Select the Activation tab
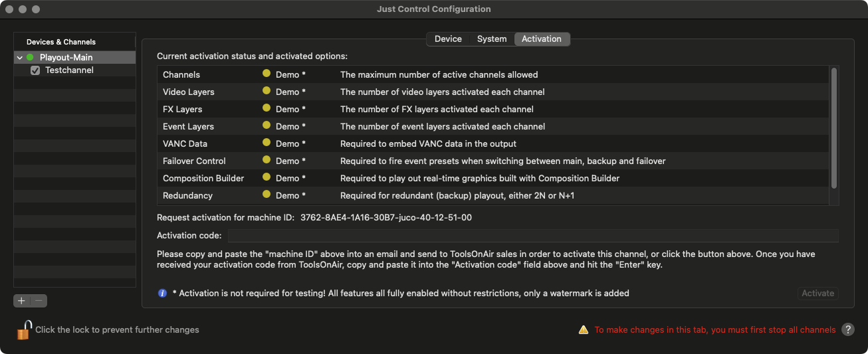The image size is (868, 354). tap(542, 39)
